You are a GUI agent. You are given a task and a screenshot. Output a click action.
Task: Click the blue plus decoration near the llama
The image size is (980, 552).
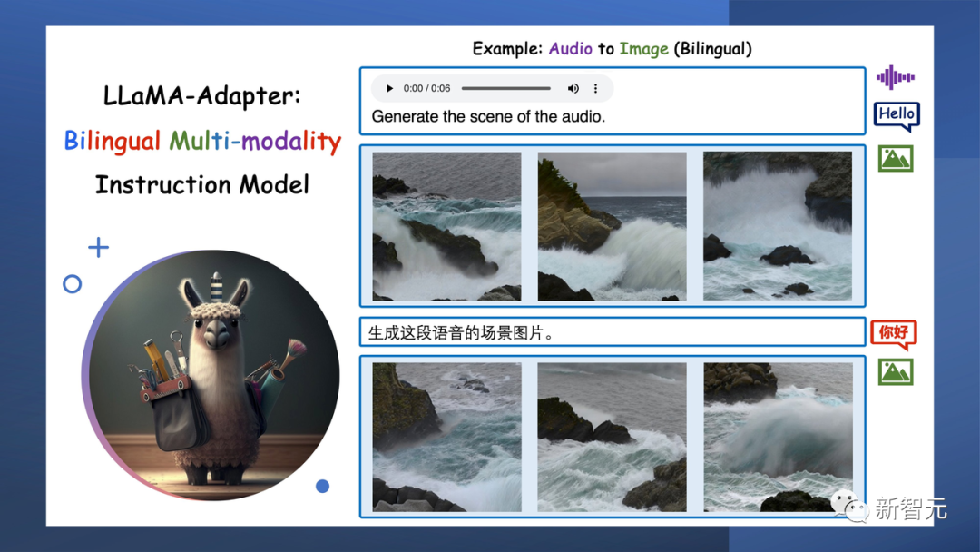(x=98, y=246)
